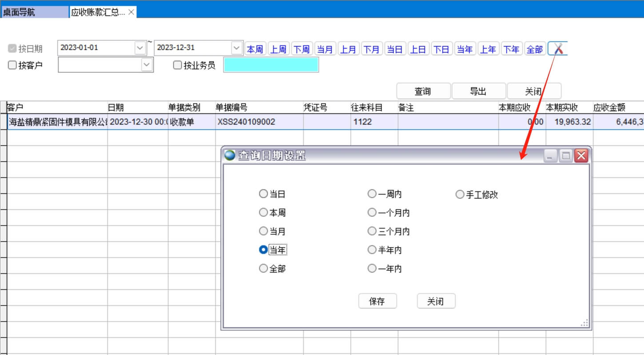
Task: Select the row with XSS240109002
Action: (x=246, y=122)
